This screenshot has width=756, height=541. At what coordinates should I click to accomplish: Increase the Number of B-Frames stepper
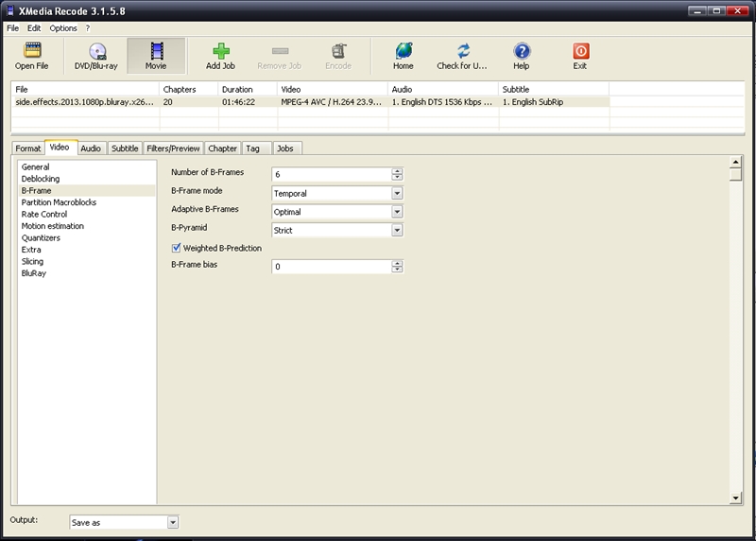[x=397, y=171]
